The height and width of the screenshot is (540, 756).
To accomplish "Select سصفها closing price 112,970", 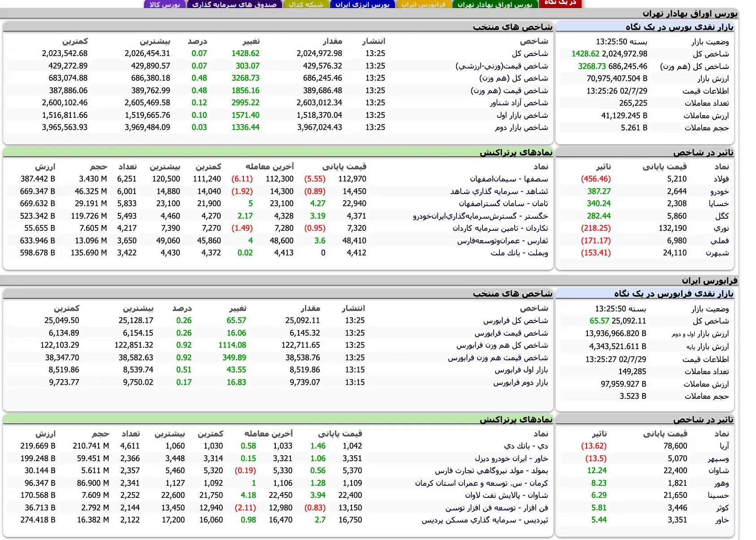I will coord(352,179).
